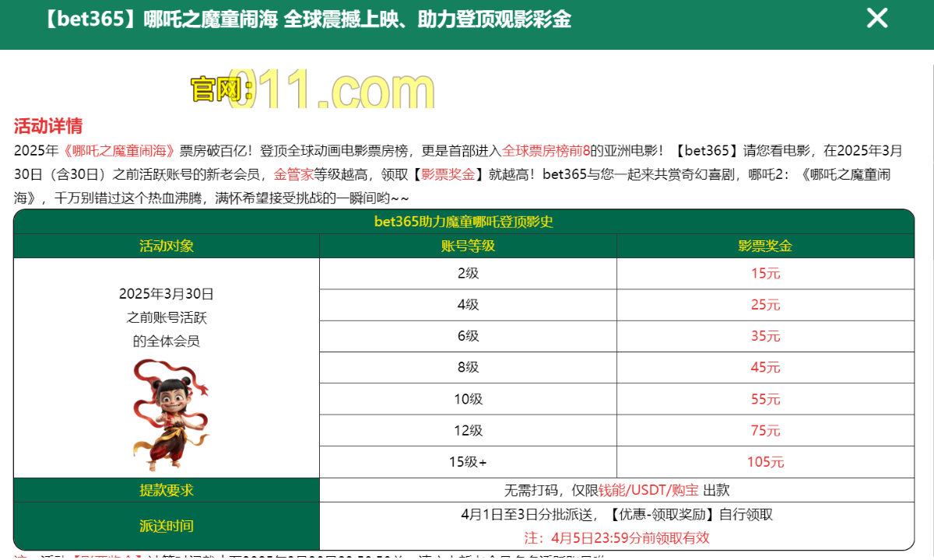Click the 45元 bonus amount
This screenshot has width=934, height=560.
(x=765, y=367)
